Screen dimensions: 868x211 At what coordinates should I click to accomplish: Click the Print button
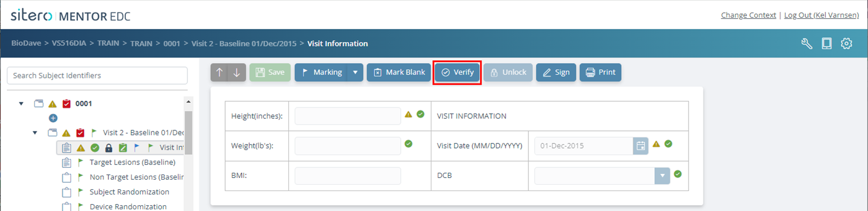(600, 72)
